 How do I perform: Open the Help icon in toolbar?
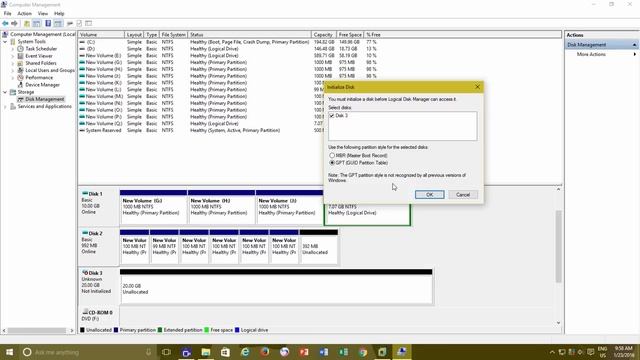click(48, 23)
